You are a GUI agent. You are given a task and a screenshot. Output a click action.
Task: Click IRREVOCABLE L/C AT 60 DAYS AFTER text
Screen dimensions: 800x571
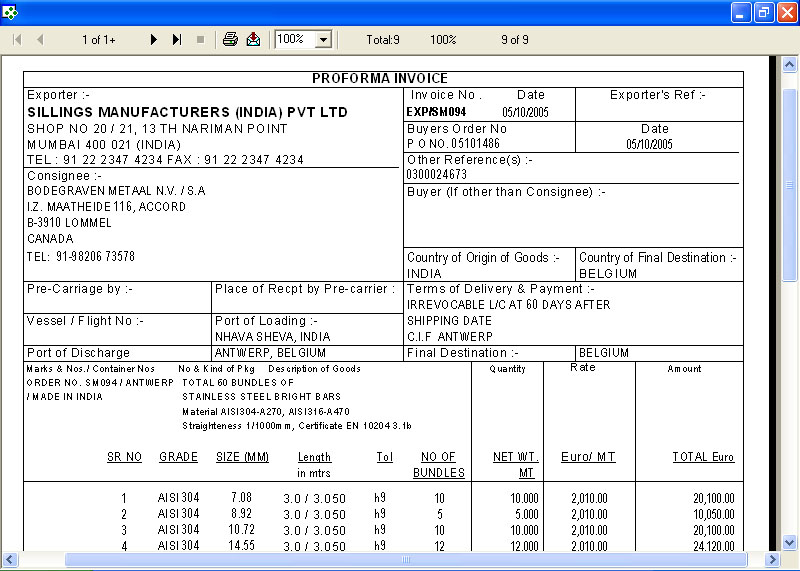(x=508, y=305)
